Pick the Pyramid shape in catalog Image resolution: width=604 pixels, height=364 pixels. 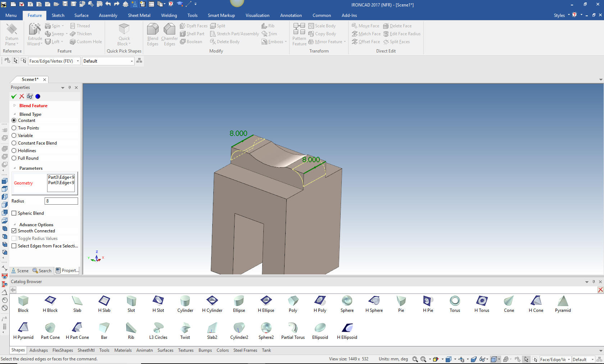pos(563,301)
